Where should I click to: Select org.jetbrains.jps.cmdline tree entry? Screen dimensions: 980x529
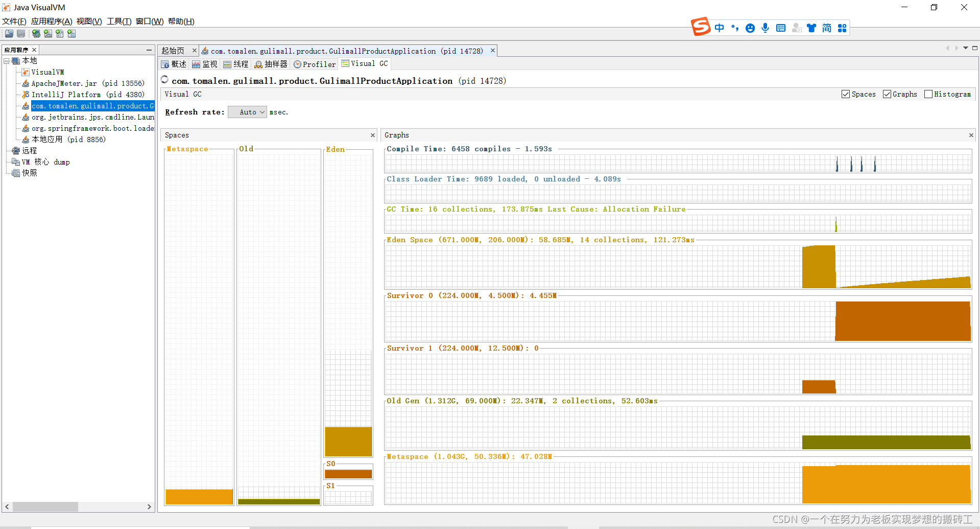pyautogui.click(x=92, y=117)
